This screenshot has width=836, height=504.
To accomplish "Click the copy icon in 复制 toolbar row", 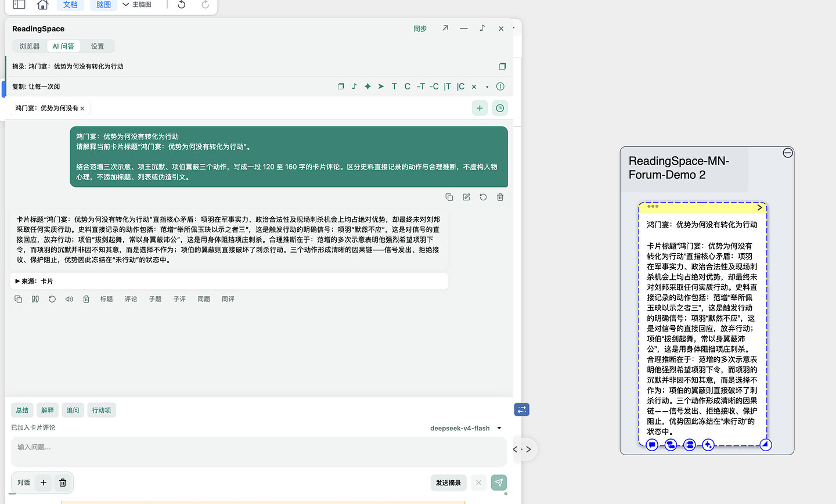I will point(341,87).
